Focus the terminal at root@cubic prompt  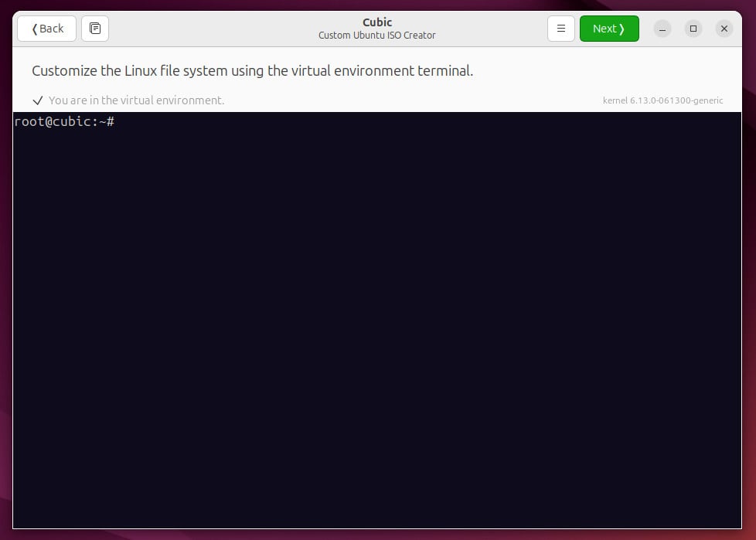pos(377,320)
